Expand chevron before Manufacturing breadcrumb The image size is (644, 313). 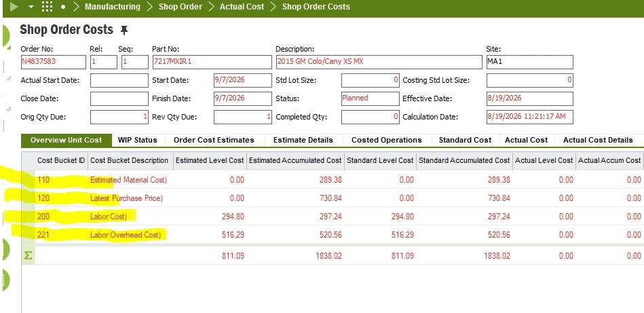click(x=76, y=7)
